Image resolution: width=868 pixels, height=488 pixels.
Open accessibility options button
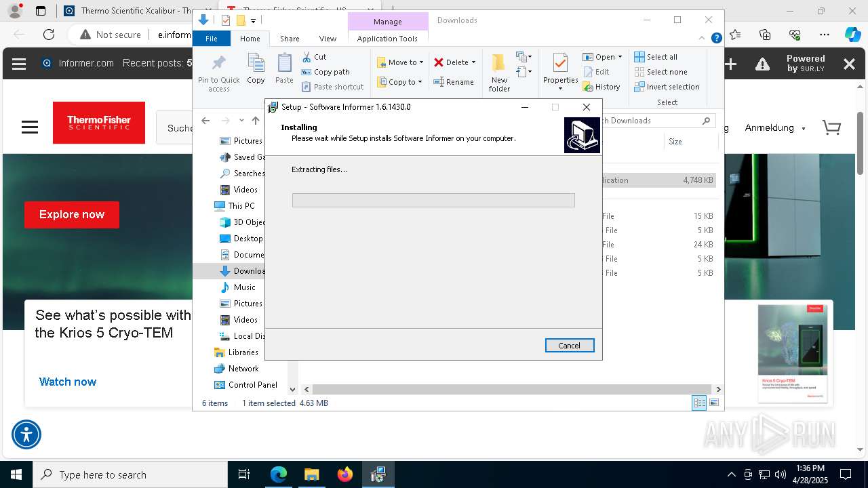click(26, 434)
